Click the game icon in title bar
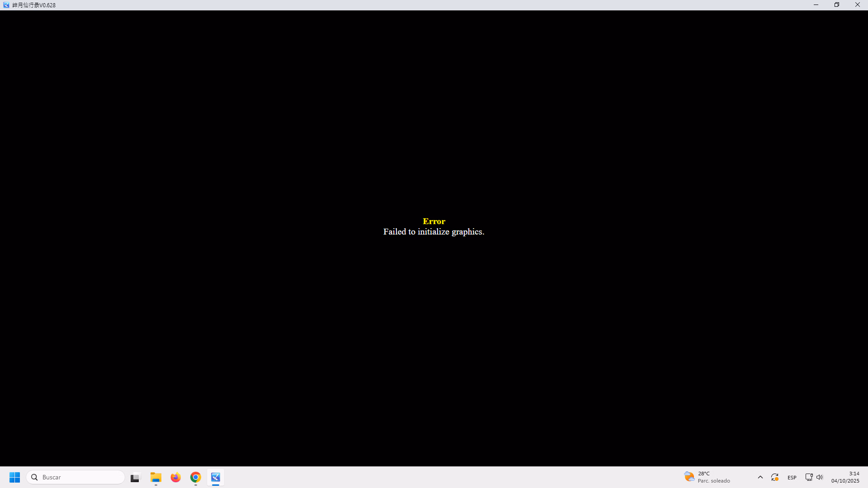This screenshot has width=868, height=488. click(x=6, y=5)
